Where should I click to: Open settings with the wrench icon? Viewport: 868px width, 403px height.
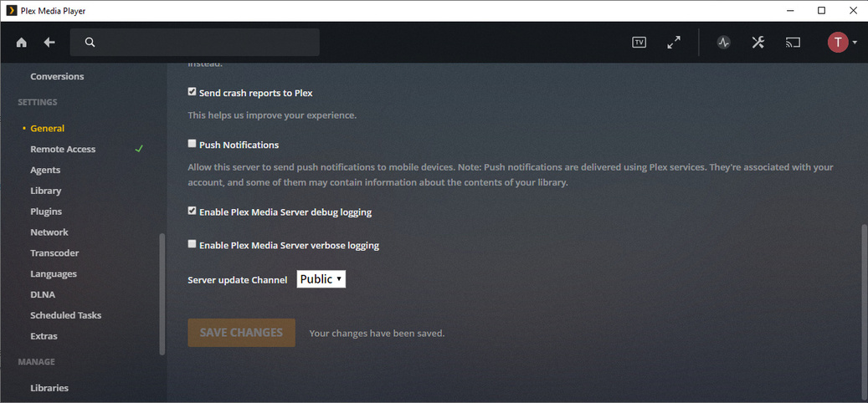(x=758, y=43)
